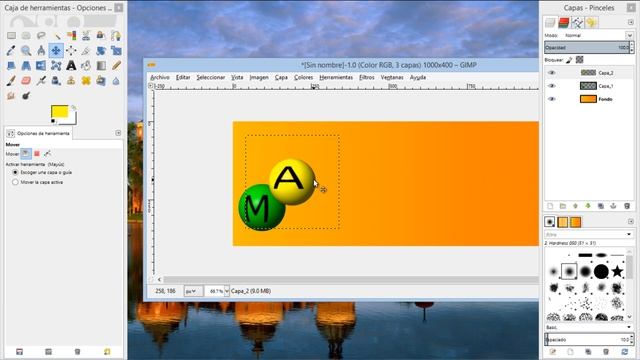Select the Zoom magnifier tool
Image resolution: width=640 pixels, height=360 pixels.
26,51
